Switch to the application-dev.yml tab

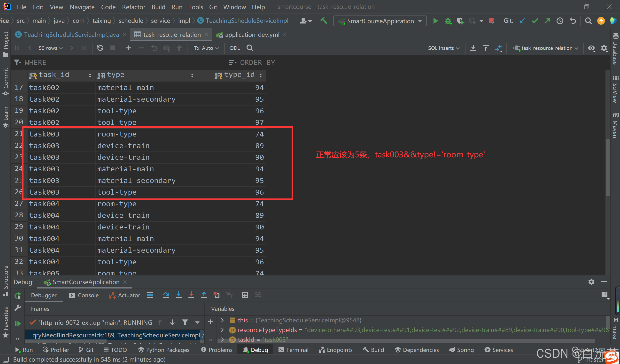pyautogui.click(x=252, y=35)
